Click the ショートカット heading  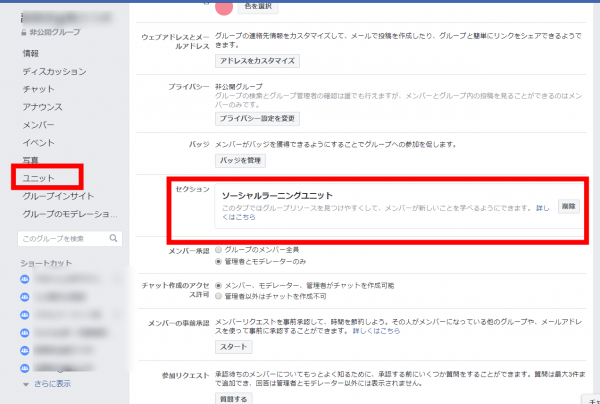click(46, 263)
